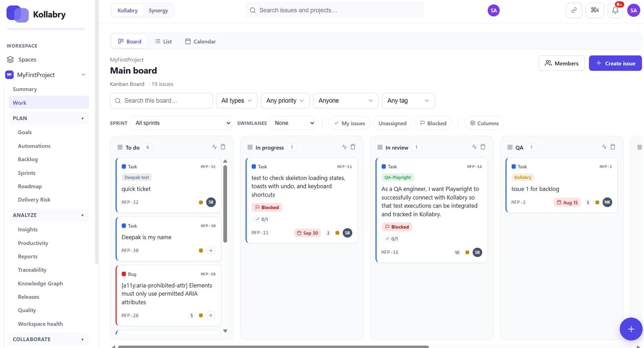Image resolution: width=644 pixels, height=348 pixels.
Task: Delete the To do column via trash icon
Action: click(x=223, y=147)
